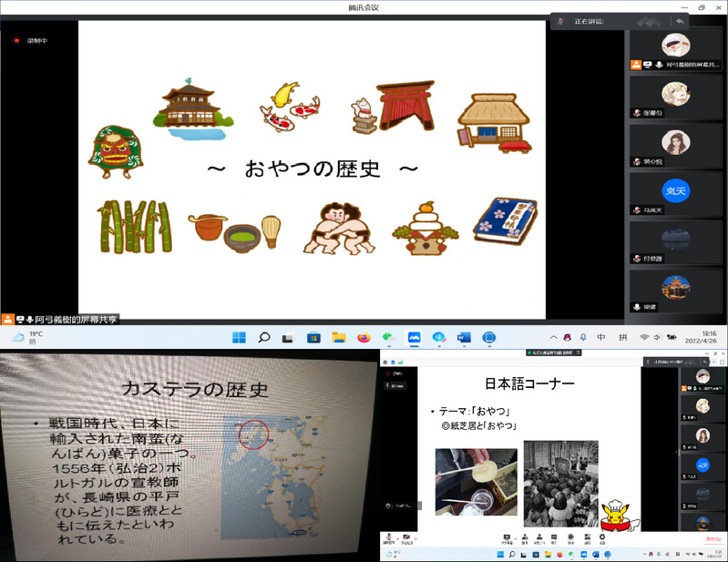This screenshot has height=562, width=728.
Task: Toggle the 中 input language indicator
Action: point(601,338)
